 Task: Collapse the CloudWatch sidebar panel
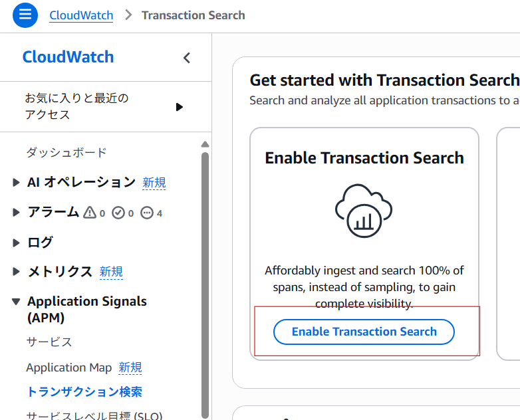[x=187, y=58]
